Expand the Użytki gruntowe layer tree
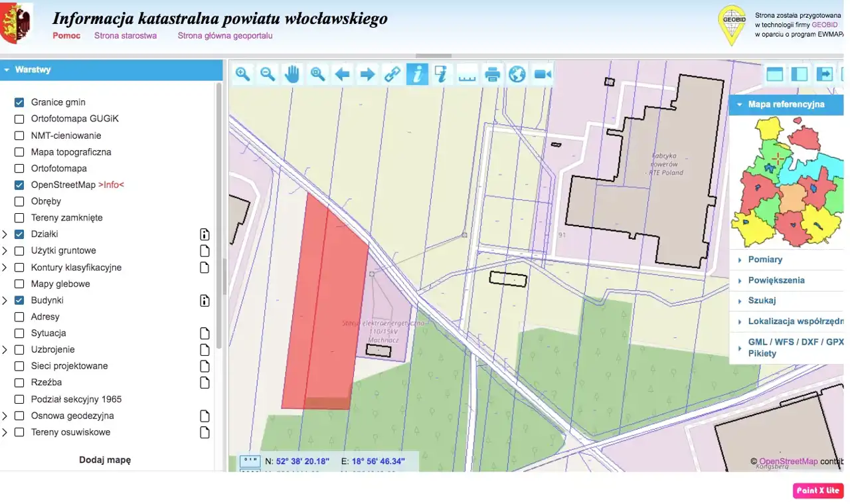Viewport: 850px width, 504px height. (5, 251)
